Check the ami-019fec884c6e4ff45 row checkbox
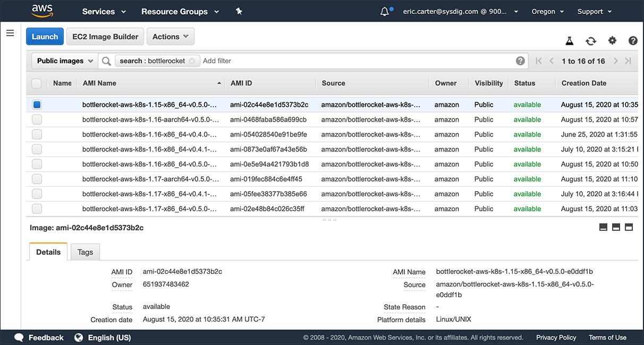The image size is (644, 345). click(x=37, y=179)
